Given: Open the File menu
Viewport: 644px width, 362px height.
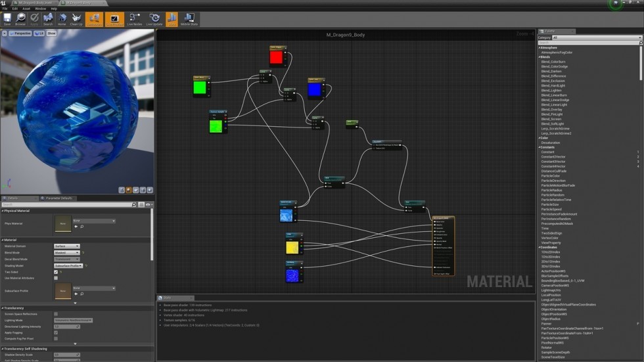Looking at the screenshot, I should click(x=5, y=9).
